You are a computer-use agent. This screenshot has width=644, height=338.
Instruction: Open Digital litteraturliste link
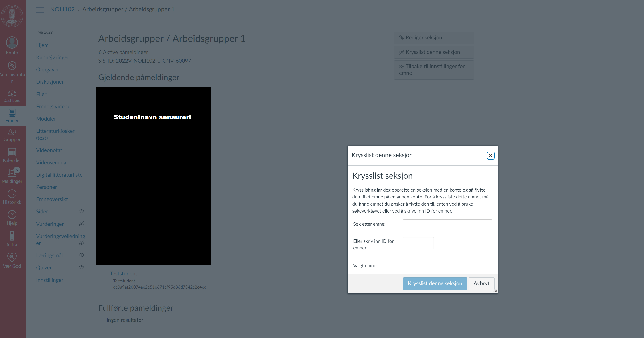pos(59,175)
